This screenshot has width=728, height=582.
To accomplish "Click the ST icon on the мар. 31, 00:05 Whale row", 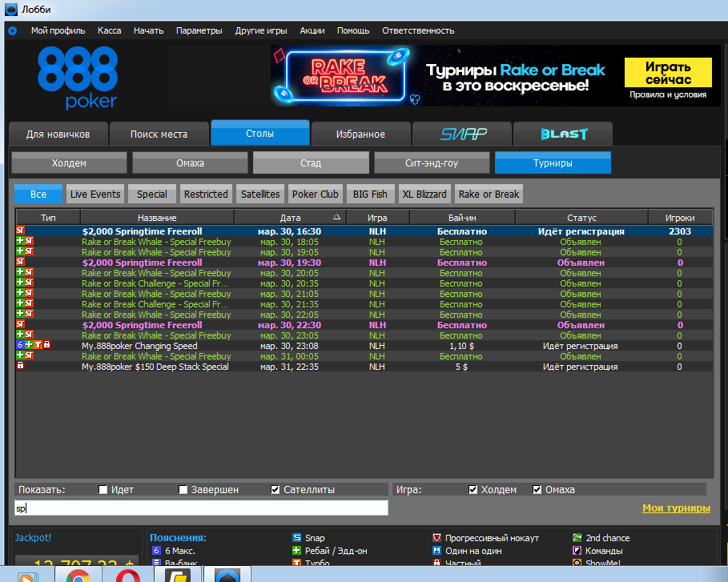I will pyautogui.click(x=30, y=355).
